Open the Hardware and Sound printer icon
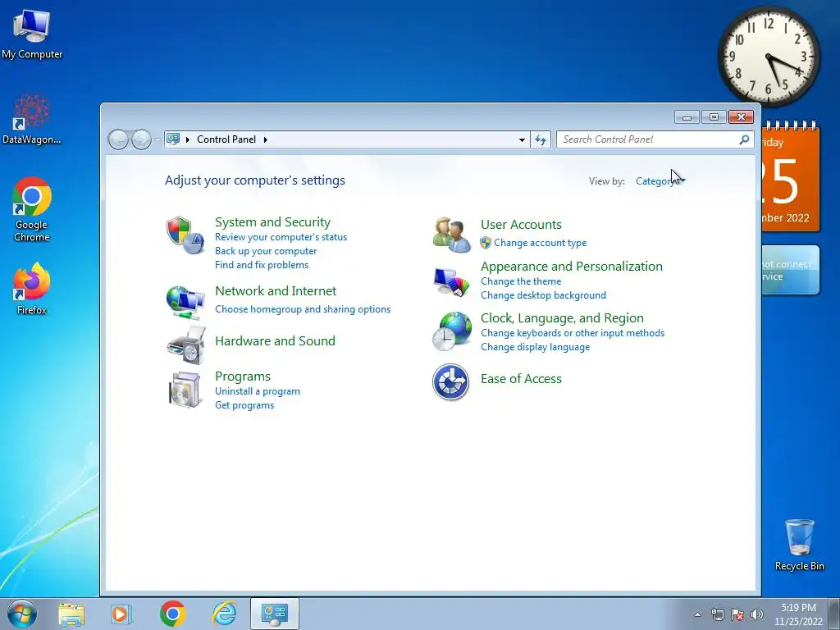This screenshot has width=840, height=630. coord(186,345)
